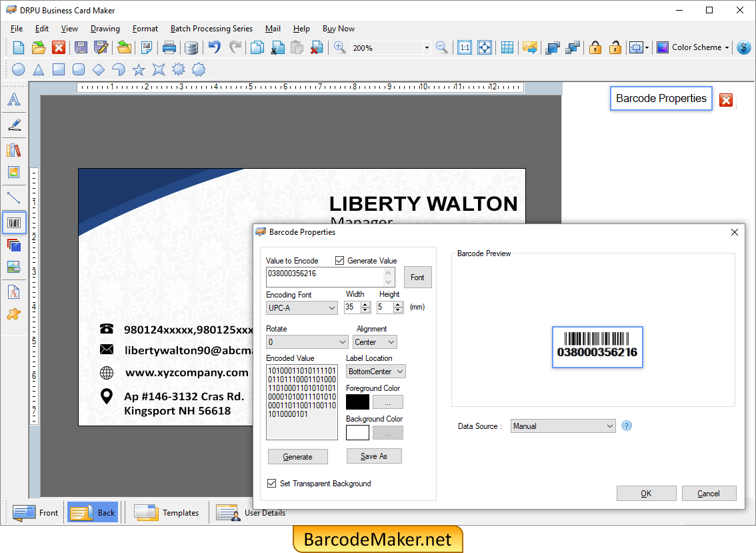The image size is (756, 553).
Task: Click the zoom out magnifier icon
Action: (x=441, y=47)
